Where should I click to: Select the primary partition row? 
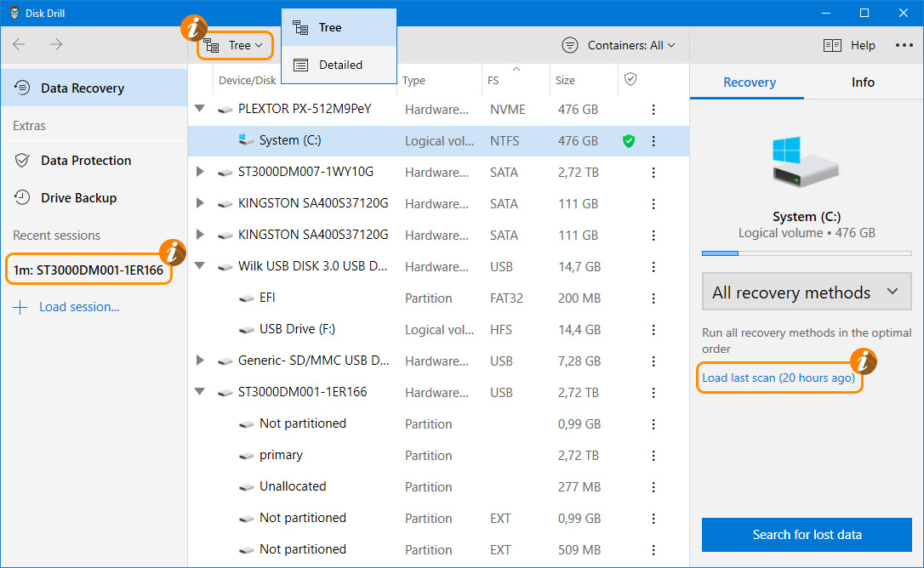[x=438, y=456]
